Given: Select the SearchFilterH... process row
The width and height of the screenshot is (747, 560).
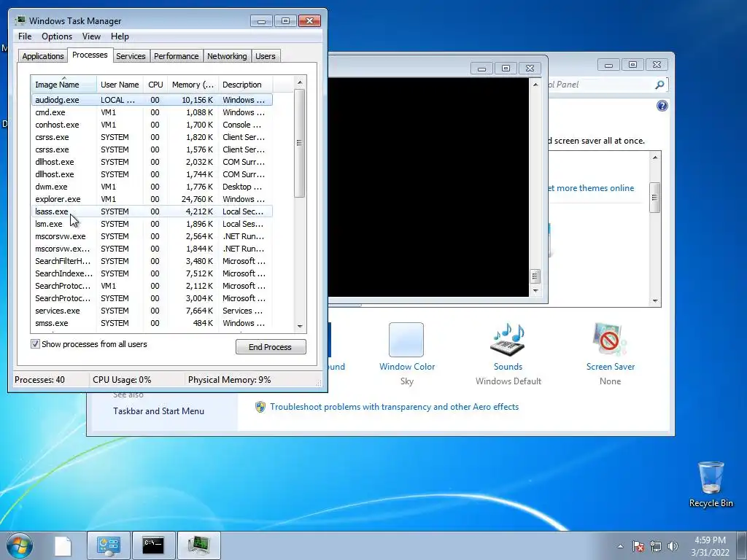Looking at the screenshot, I should [x=152, y=261].
